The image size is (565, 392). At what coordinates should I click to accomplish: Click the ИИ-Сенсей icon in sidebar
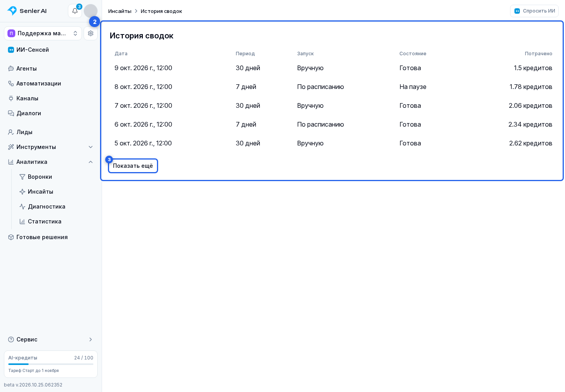pyautogui.click(x=11, y=50)
